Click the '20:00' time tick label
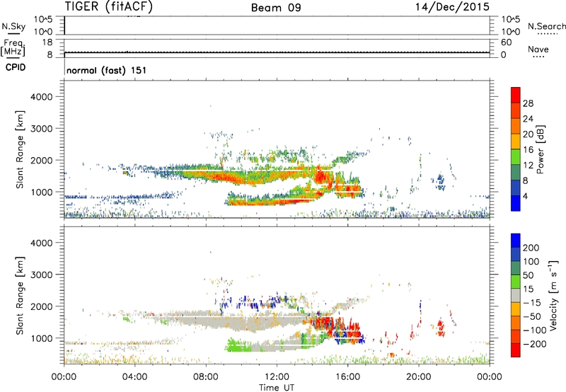Image resolution: width=566 pixels, height=392 pixels. pyautogui.click(x=419, y=377)
